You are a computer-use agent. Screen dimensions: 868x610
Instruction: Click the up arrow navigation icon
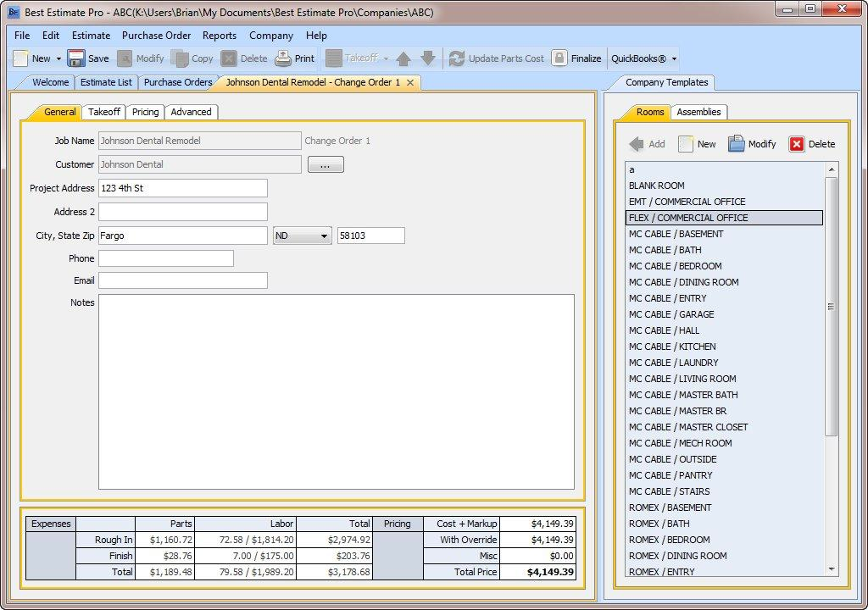403,58
